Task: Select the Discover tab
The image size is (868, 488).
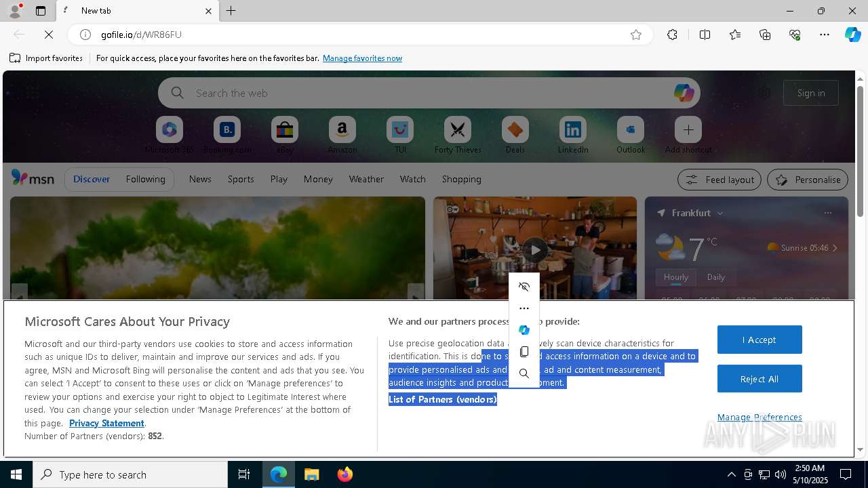Action: (92, 179)
